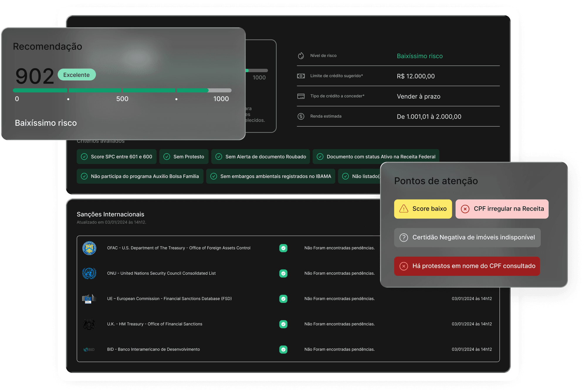This screenshot has width=586, height=392.
Task: Click the U.K. HM Treasury crest
Action: (89, 324)
